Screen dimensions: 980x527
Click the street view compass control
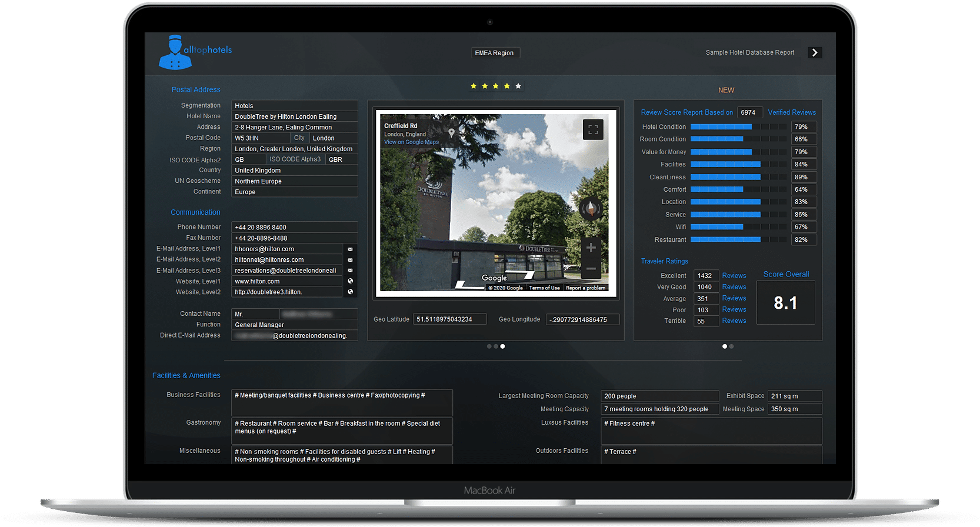coord(591,208)
